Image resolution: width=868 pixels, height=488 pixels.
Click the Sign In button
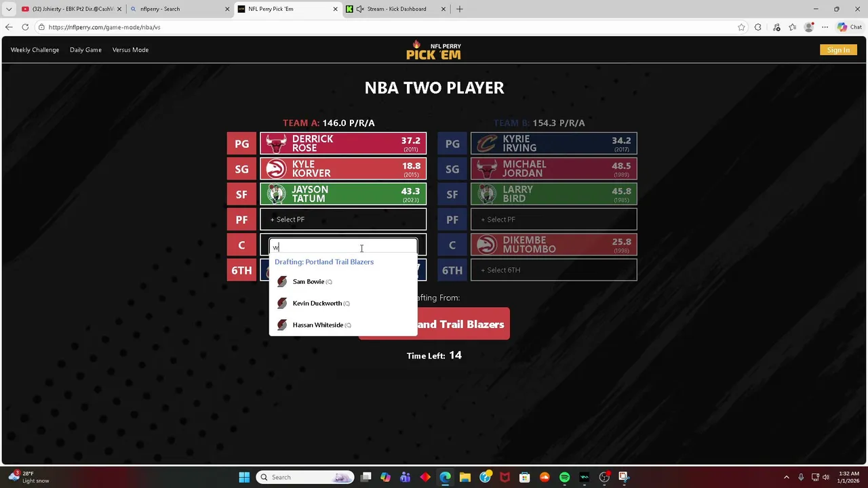[838, 50]
